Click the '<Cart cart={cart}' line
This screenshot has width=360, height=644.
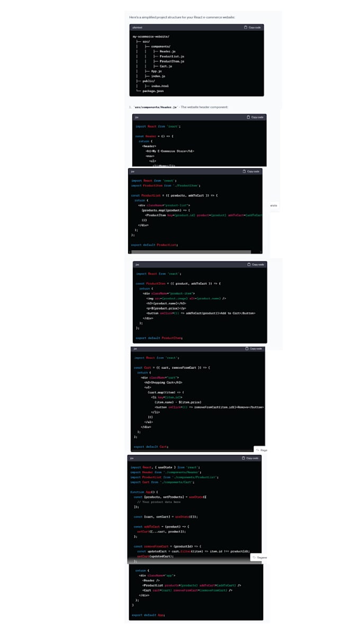187,590
